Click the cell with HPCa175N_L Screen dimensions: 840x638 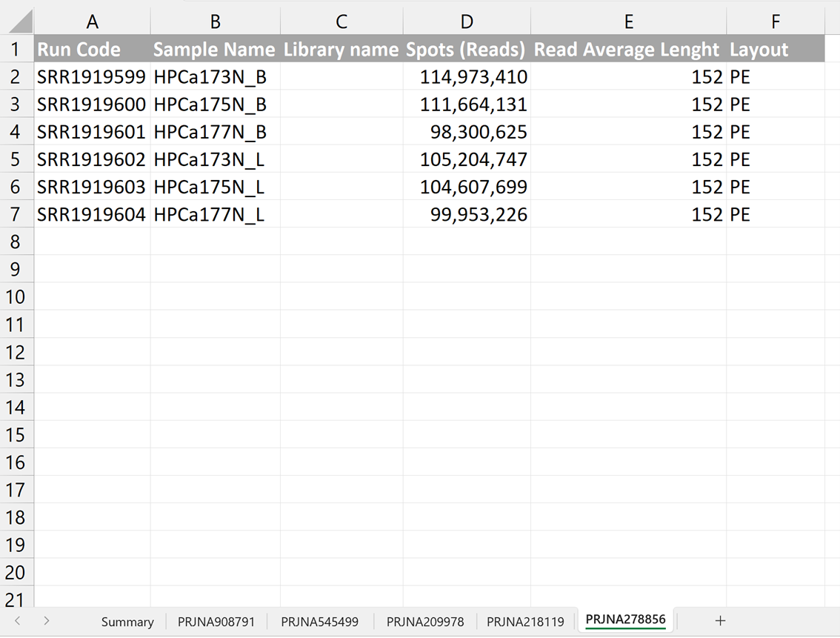215,187
